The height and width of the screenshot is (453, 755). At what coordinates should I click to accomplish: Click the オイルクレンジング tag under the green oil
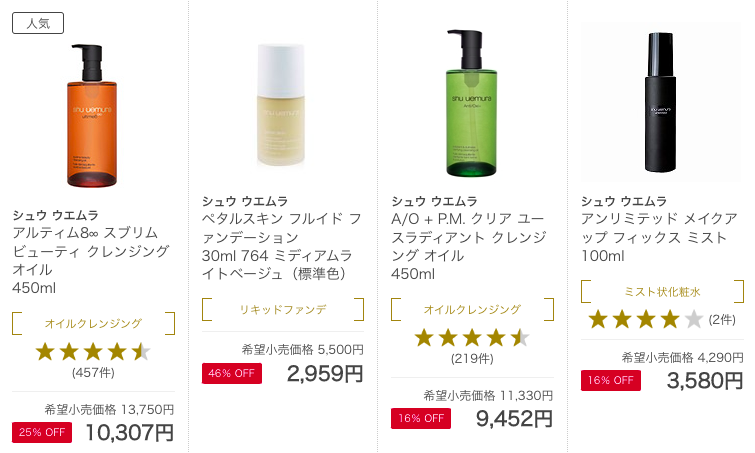coord(472,310)
